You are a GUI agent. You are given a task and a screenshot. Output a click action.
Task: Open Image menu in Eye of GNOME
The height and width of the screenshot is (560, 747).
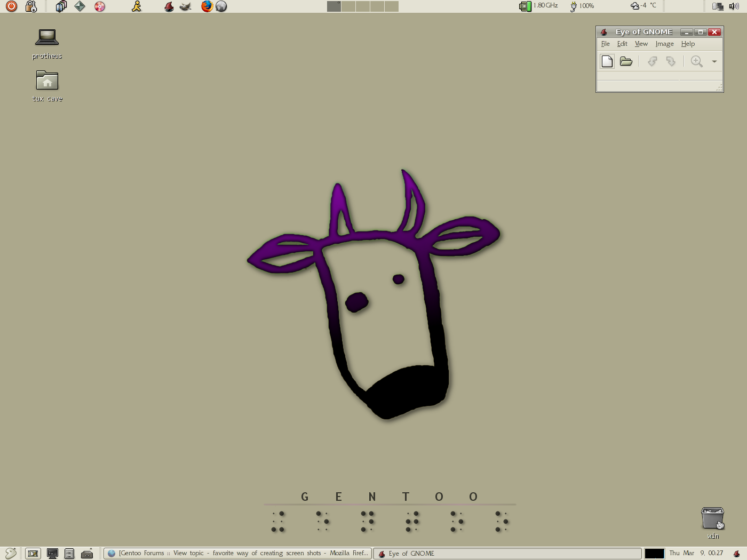[x=665, y=44]
